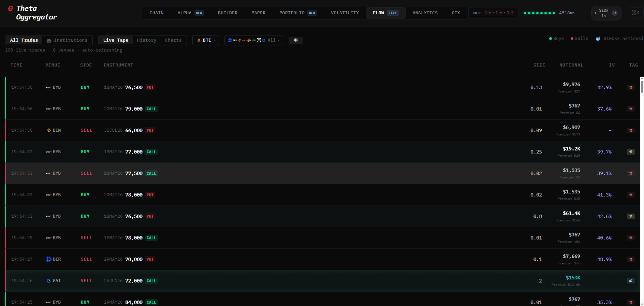Click the tag icon in 31JUL26 66,000 PUT row
Viewport: 644px width, 306px height.
coord(631,130)
